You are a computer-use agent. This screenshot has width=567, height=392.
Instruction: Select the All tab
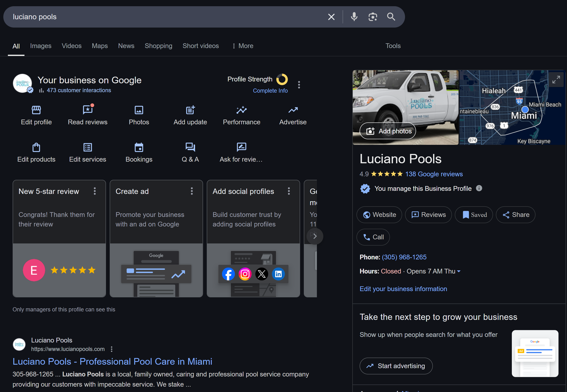tap(16, 46)
